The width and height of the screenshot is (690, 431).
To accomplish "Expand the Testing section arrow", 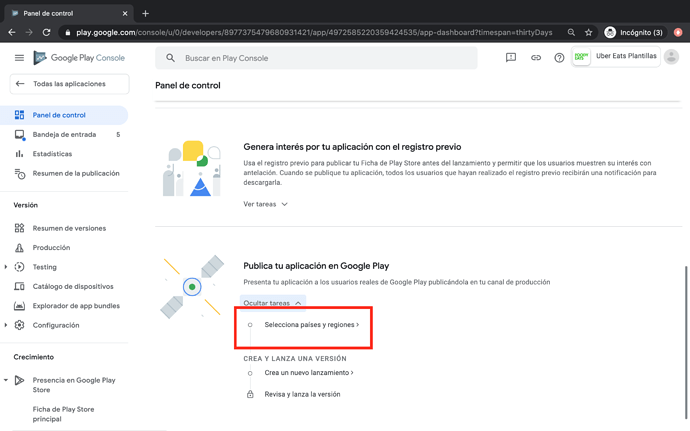I will click(x=6, y=267).
